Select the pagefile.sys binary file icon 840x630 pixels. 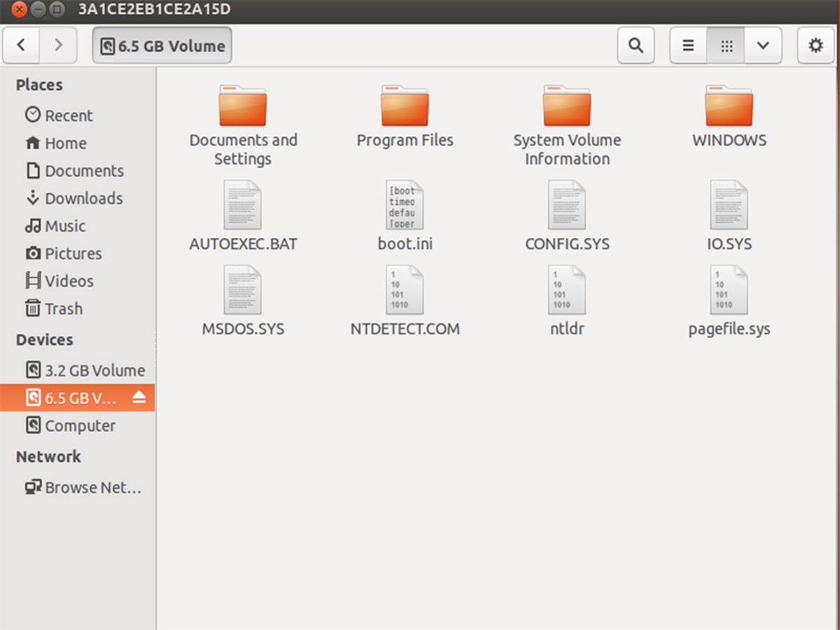pos(729,290)
